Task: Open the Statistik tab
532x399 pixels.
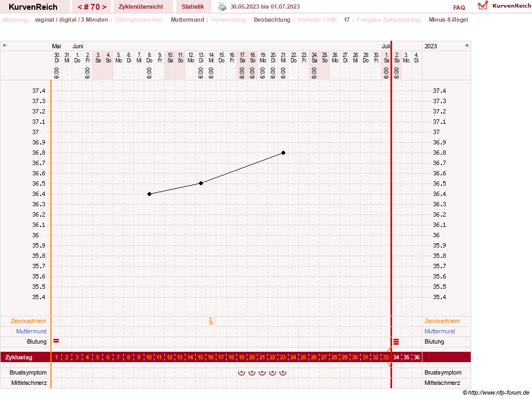Action: pyautogui.click(x=193, y=7)
